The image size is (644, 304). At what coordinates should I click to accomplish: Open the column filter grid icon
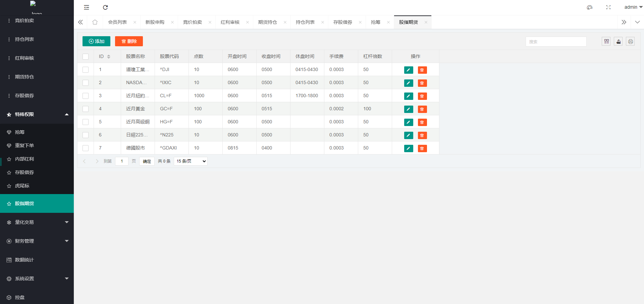(x=606, y=42)
